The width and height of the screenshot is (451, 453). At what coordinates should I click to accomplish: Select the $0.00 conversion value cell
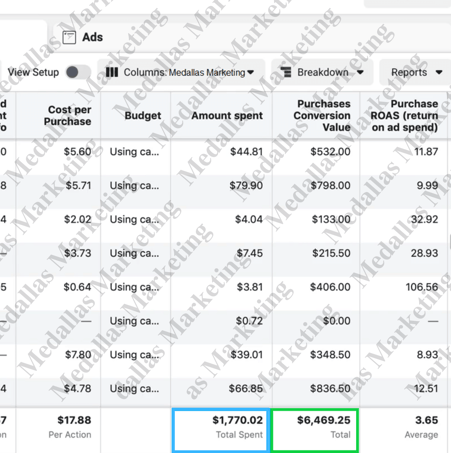(337, 321)
